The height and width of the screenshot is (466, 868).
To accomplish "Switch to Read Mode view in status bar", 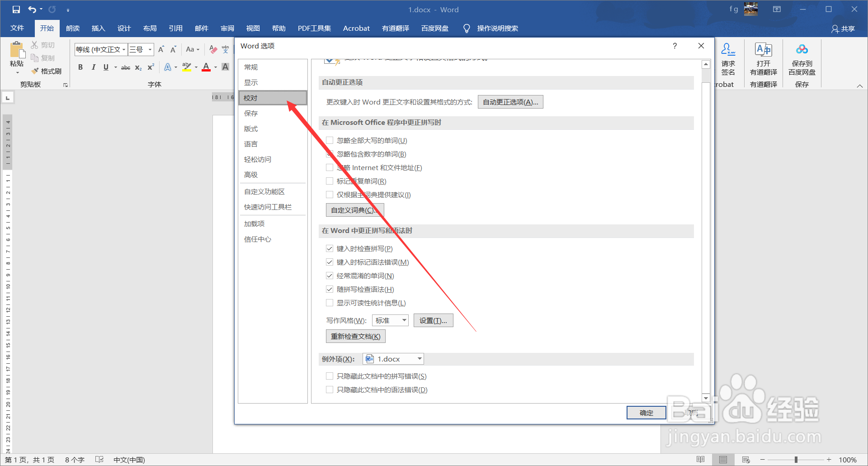I will 700,460.
